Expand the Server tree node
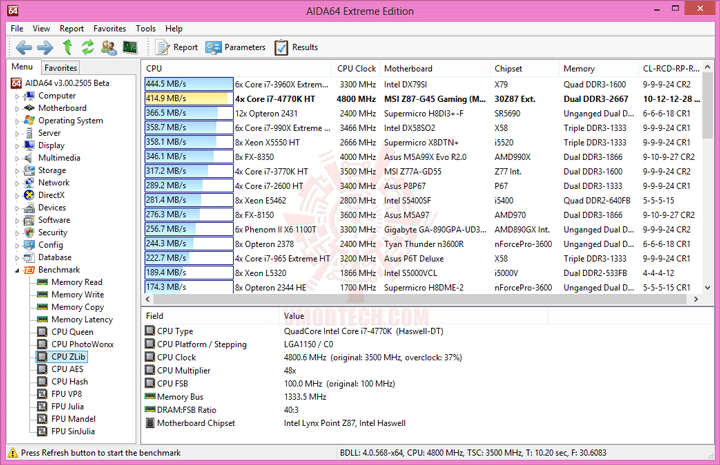720x465 pixels. pos(17,134)
